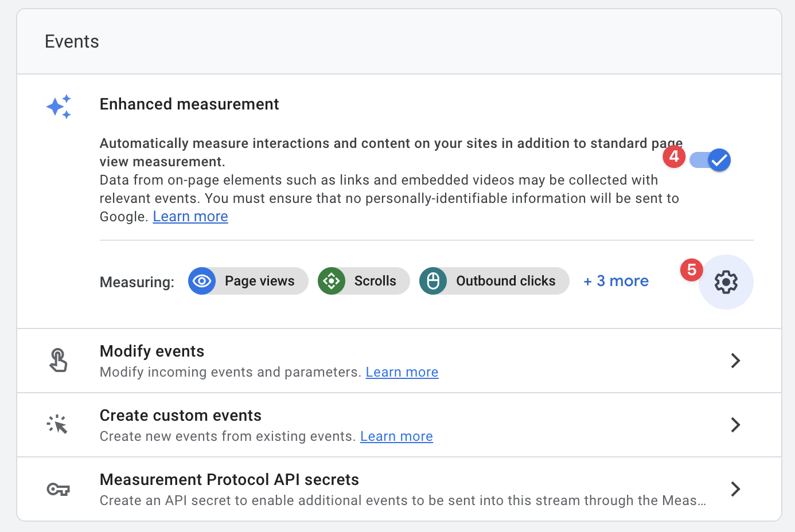The width and height of the screenshot is (795, 532).
Task: Click the Enhanced measurement heading text
Action: [x=189, y=104]
